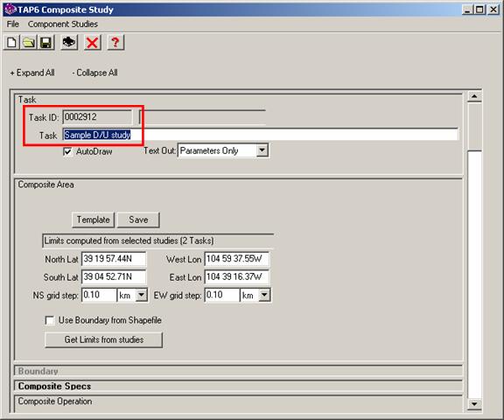The width and height of the screenshot is (504, 420).
Task: Click the print icon in the toolbar
Action: point(69,42)
